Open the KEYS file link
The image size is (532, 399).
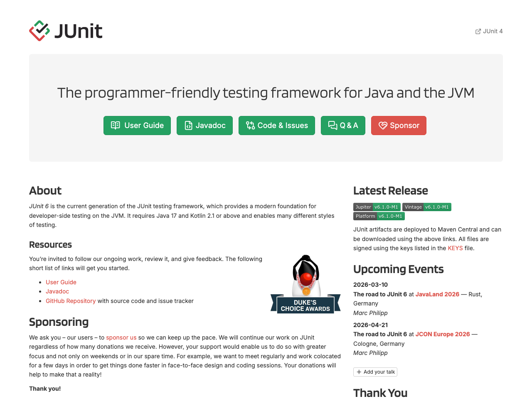(x=455, y=248)
